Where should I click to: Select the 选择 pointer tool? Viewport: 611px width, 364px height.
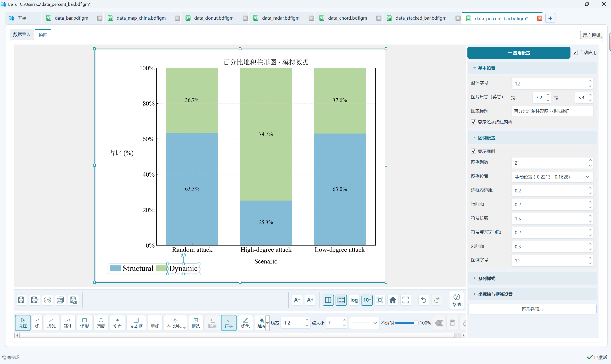pyautogui.click(x=22, y=323)
